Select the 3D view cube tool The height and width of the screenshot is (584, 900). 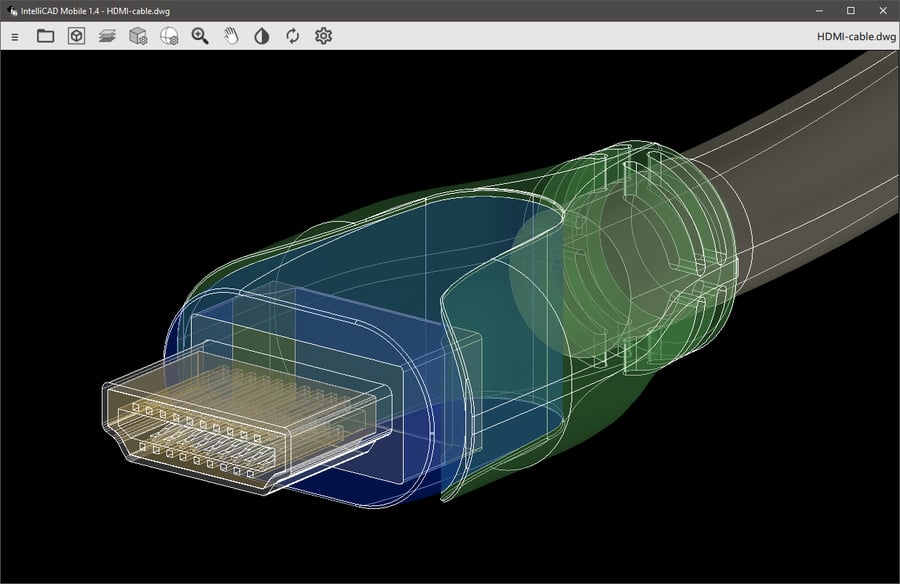[75, 37]
